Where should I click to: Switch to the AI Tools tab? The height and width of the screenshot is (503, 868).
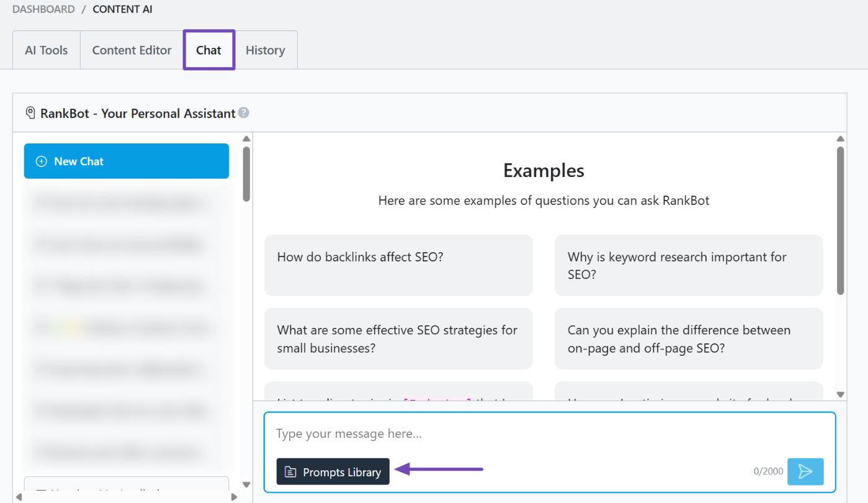coord(47,50)
